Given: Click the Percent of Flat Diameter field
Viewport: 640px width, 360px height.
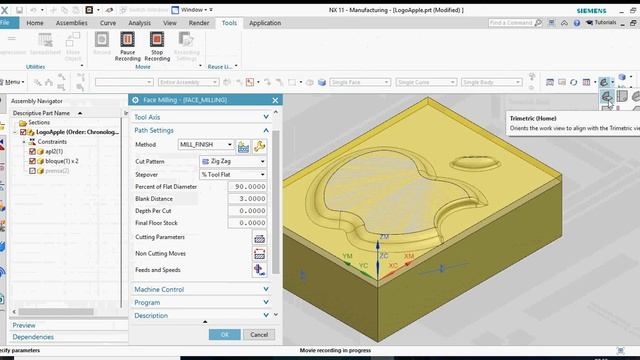Looking at the screenshot, I should click(x=247, y=187).
